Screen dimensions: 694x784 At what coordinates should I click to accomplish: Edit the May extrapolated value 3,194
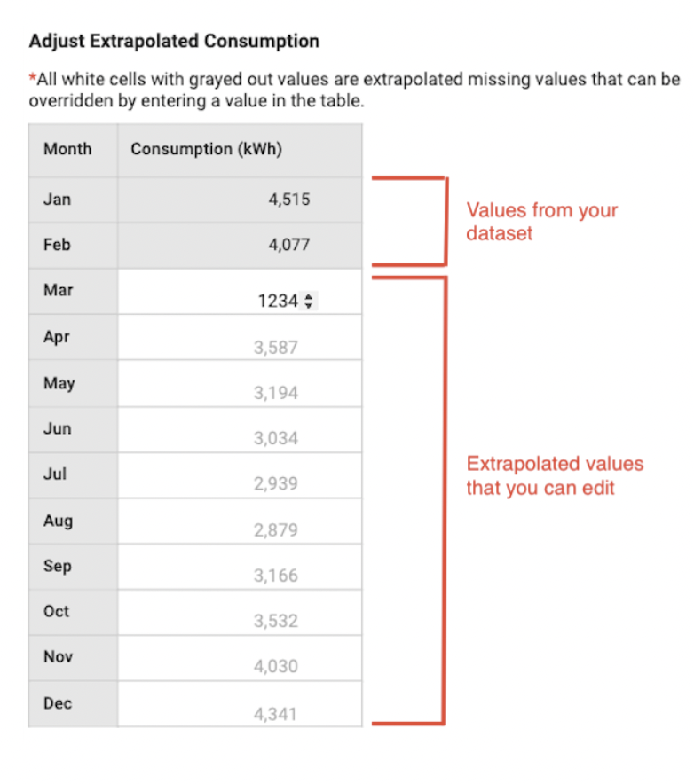[x=240, y=383]
